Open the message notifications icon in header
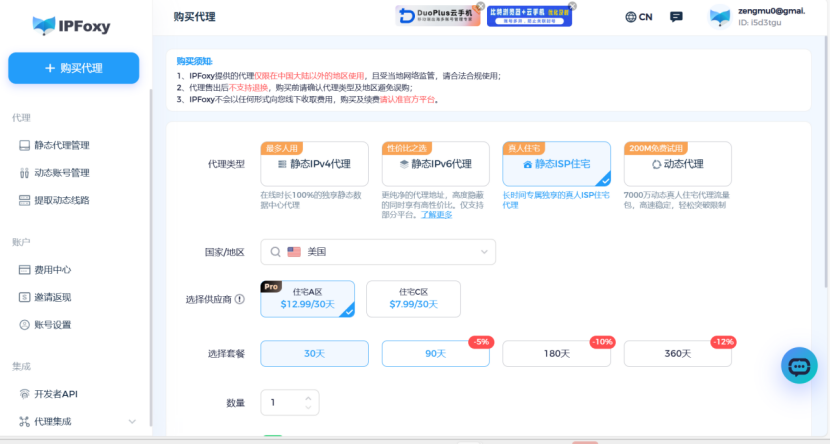 (x=676, y=17)
